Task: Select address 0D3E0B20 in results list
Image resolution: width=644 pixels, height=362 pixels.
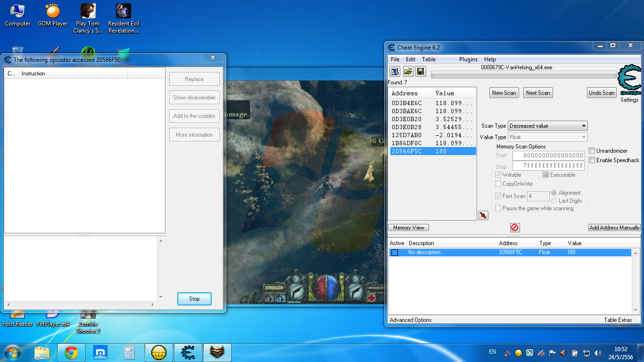Action: tap(406, 119)
